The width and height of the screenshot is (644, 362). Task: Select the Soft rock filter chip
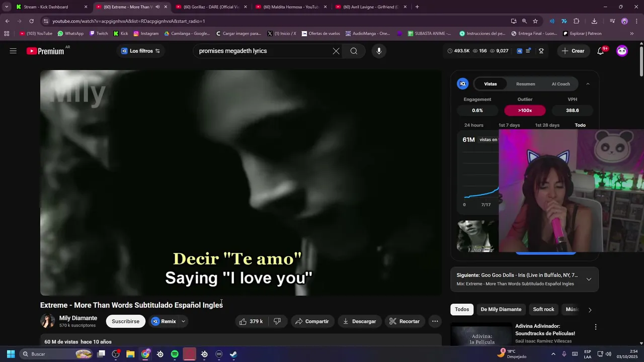pyautogui.click(x=543, y=310)
